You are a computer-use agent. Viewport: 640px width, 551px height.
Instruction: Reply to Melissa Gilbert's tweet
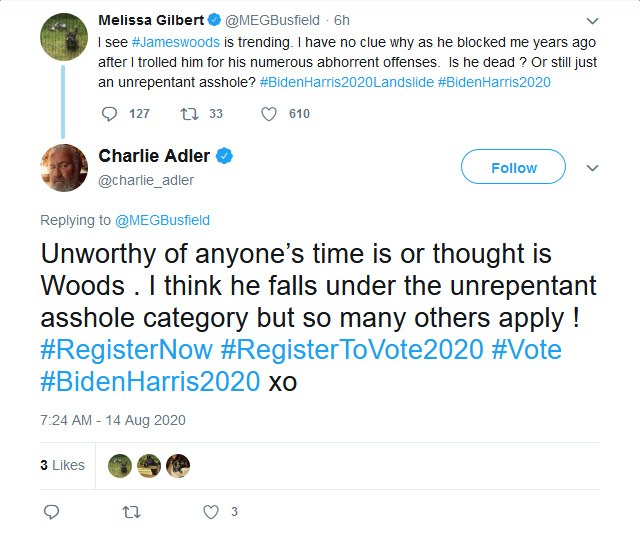[x=109, y=114]
